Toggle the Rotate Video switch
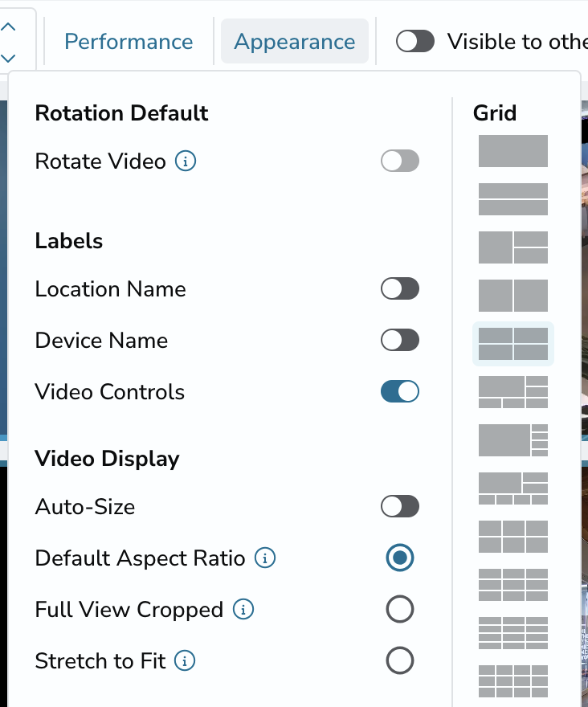The width and height of the screenshot is (588, 707). 400,161
